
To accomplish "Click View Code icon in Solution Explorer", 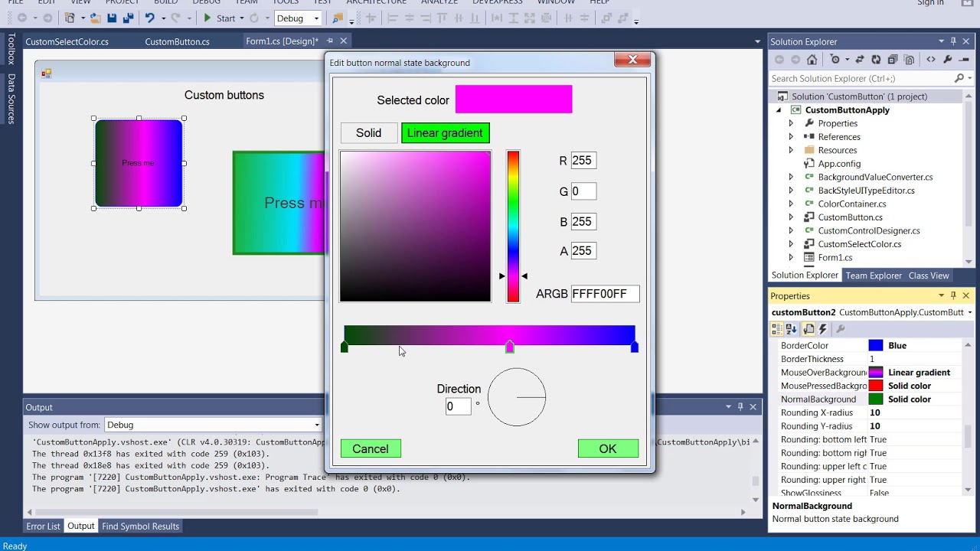I will pos(931,60).
